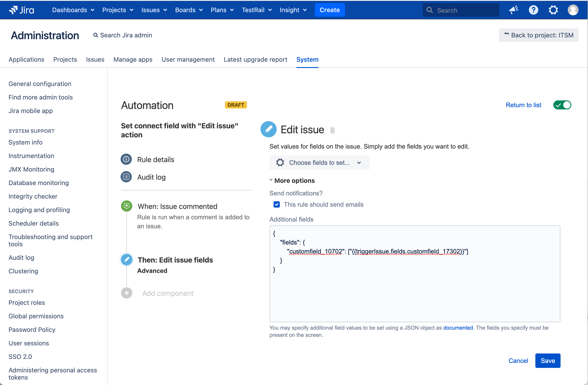Viewport: 588px width, 385px height.
Task: Uncheck This rule should send emails
Action: 276,204
